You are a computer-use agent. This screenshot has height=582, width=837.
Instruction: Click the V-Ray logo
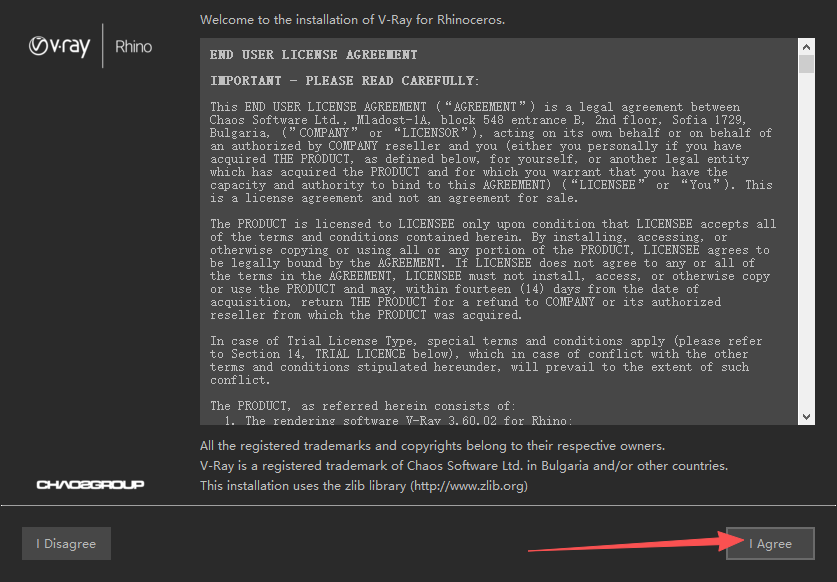(x=59, y=46)
